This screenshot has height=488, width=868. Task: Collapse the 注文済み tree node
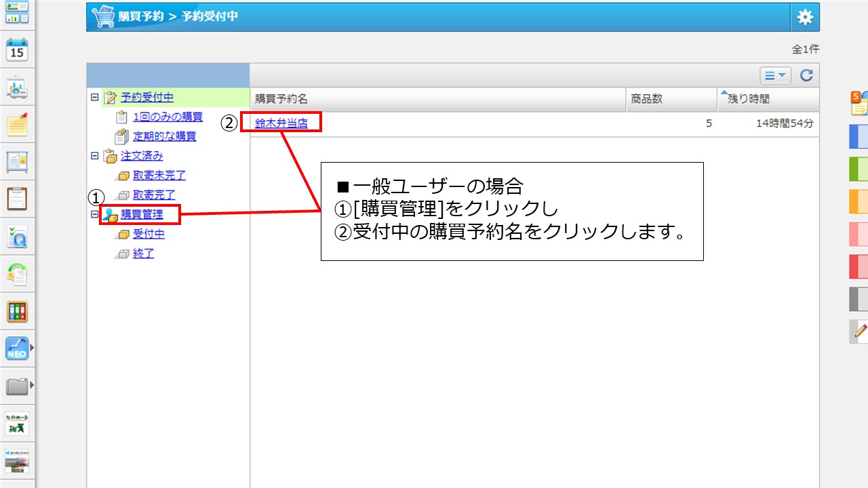point(95,156)
